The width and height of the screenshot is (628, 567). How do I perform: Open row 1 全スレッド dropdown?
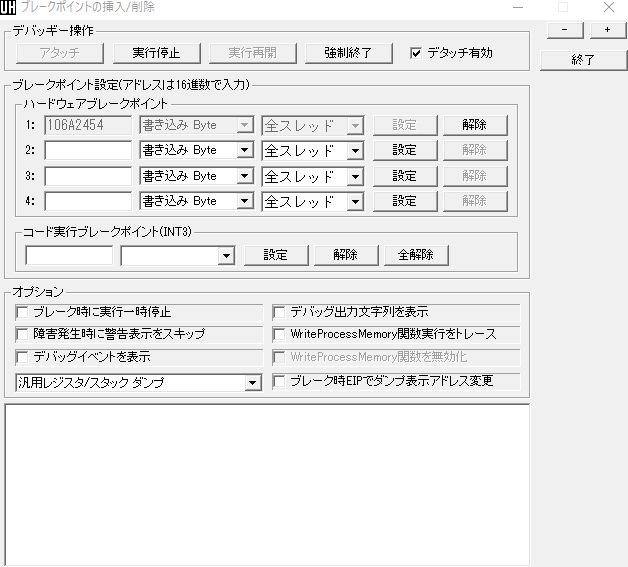click(x=313, y=126)
